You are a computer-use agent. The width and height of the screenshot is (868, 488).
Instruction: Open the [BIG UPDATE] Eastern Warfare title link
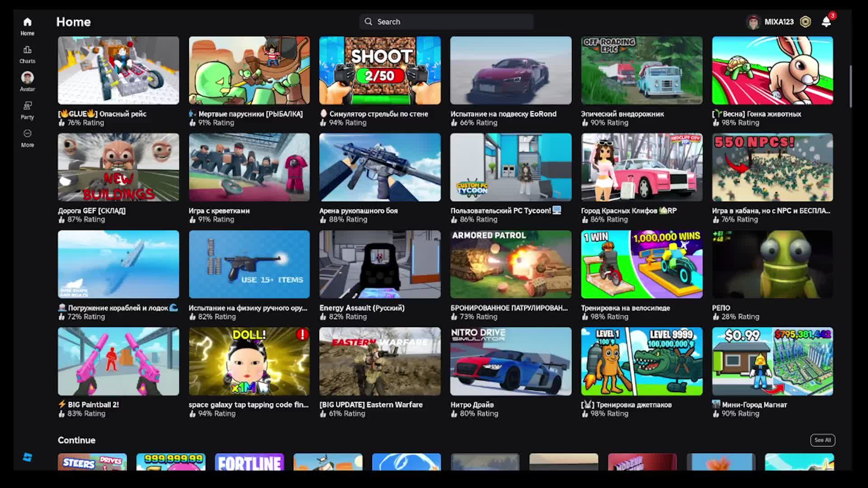371,405
